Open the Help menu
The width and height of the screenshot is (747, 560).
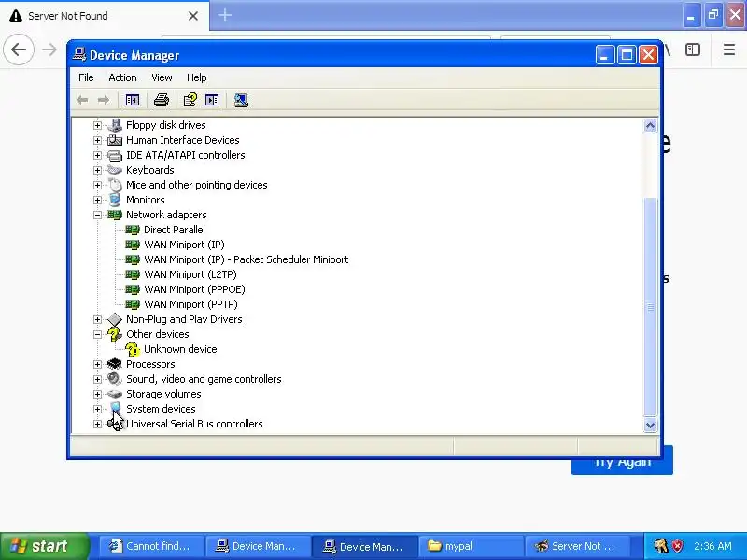pos(196,77)
